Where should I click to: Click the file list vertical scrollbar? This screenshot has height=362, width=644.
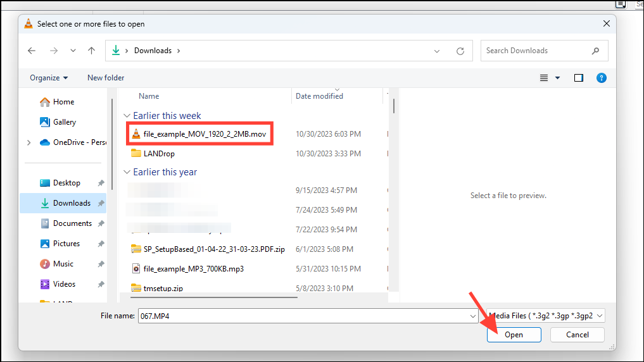(x=393, y=106)
